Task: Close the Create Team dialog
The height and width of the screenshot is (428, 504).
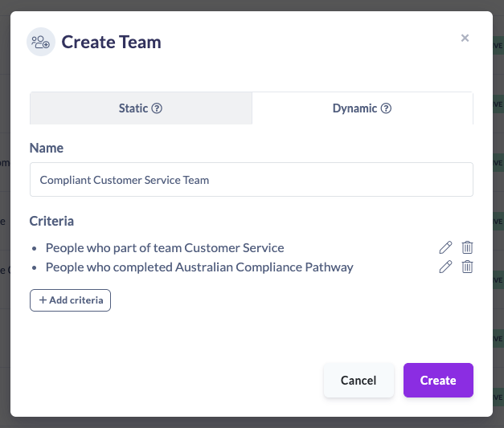Action: (465, 38)
